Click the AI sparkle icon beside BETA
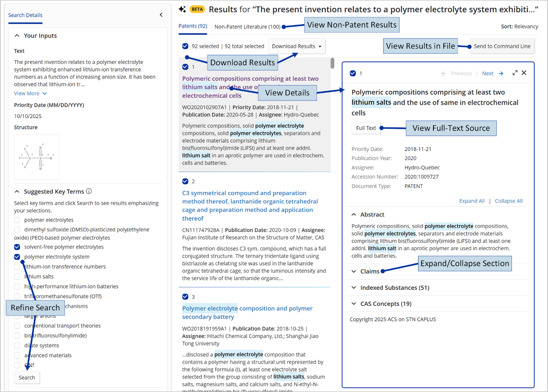 pyautogui.click(x=182, y=9)
